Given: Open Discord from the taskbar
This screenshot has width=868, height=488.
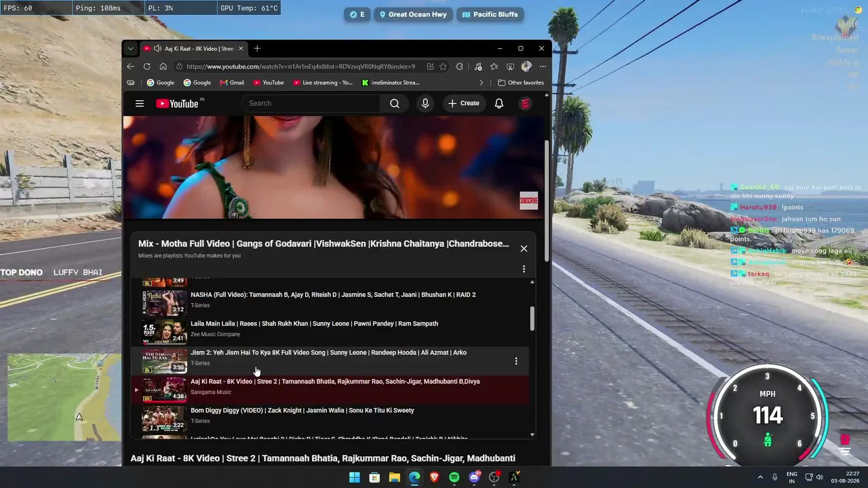Looking at the screenshot, I should pyautogui.click(x=475, y=477).
